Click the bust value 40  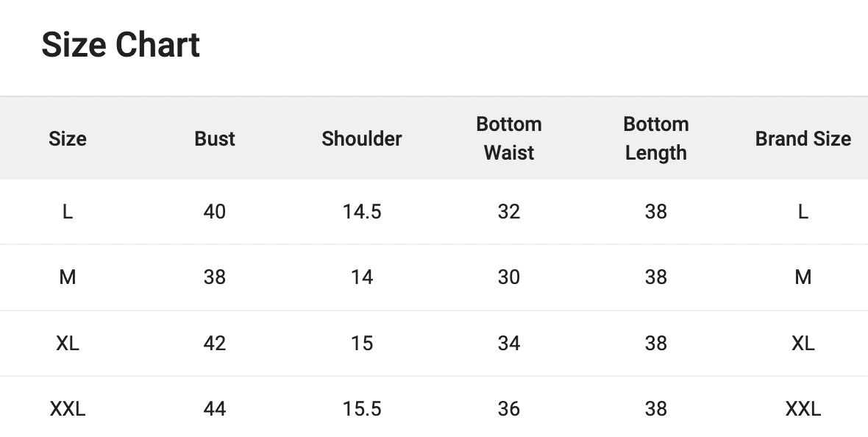215,212
